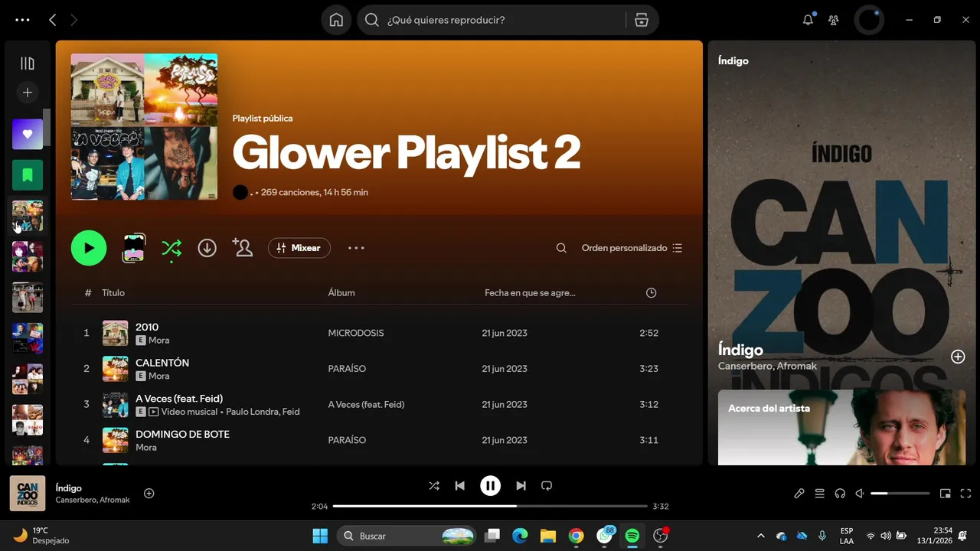Open more options for the playlist
Viewport: 980px width, 551px height.
tap(356, 248)
